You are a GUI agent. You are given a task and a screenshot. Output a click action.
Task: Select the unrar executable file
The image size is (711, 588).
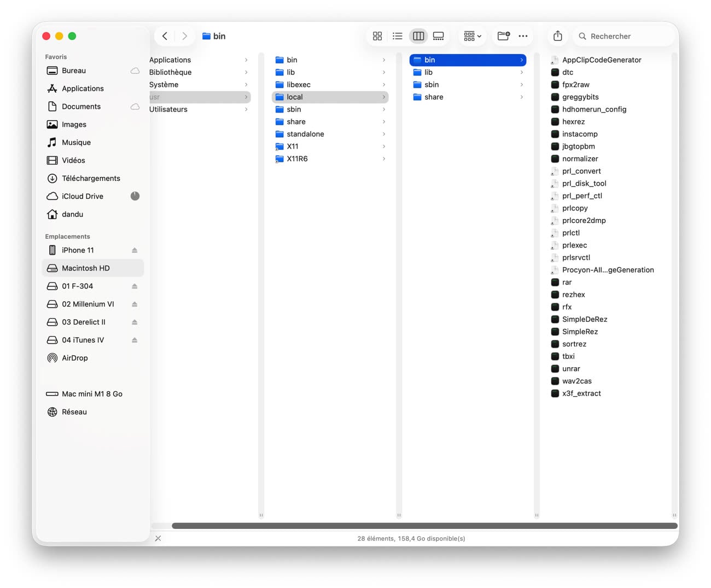(x=571, y=369)
